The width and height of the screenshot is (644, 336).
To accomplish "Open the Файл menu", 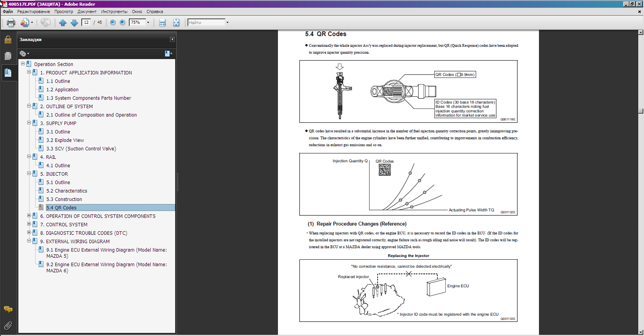I will [x=8, y=12].
